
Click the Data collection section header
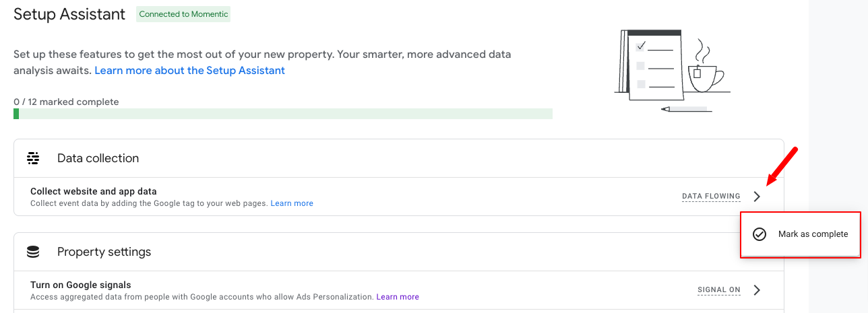coord(399,158)
